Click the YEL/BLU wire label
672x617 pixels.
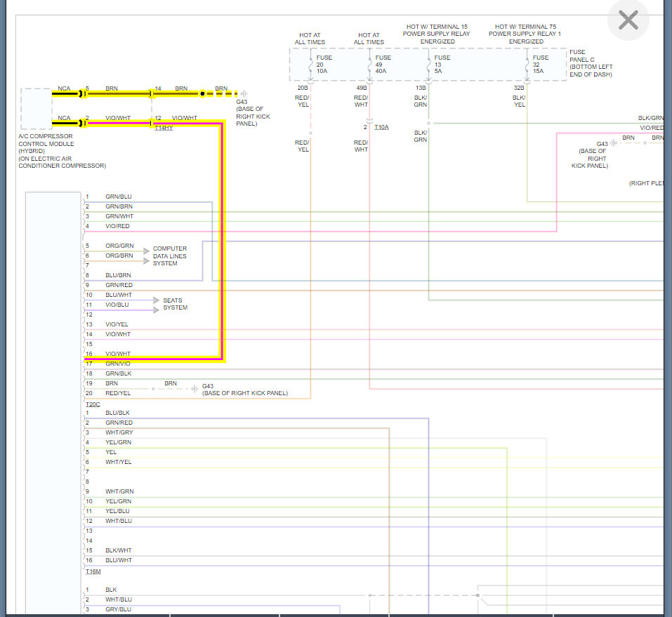click(x=117, y=511)
